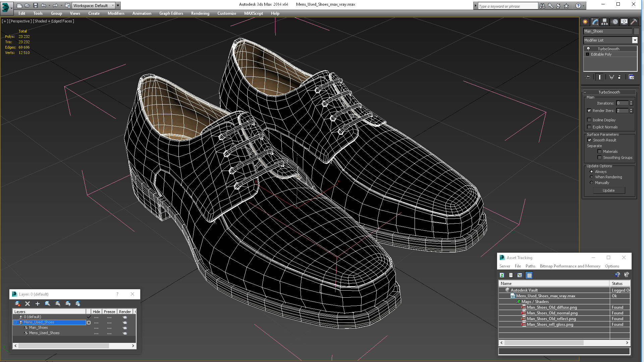Open the viewport [+] options menu

(x=5, y=21)
